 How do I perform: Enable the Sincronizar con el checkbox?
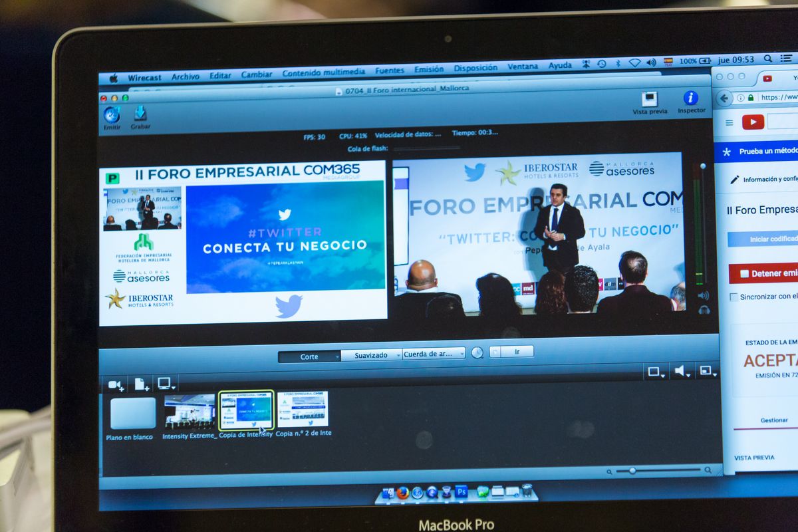click(734, 297)
